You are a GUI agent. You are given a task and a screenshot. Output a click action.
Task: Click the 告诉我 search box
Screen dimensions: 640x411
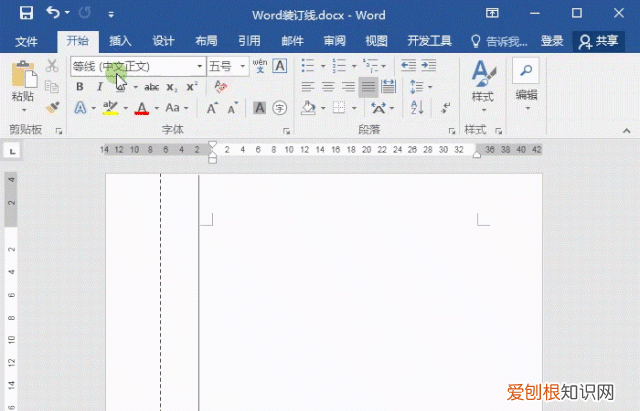tap(502, 41)
